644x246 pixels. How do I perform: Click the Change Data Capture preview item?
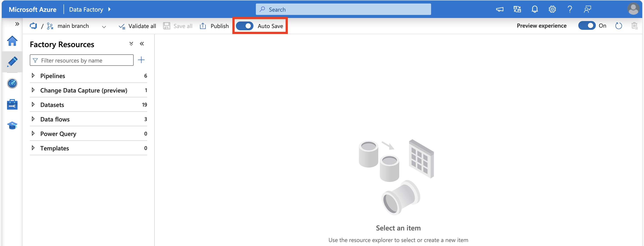click(84, 90)
